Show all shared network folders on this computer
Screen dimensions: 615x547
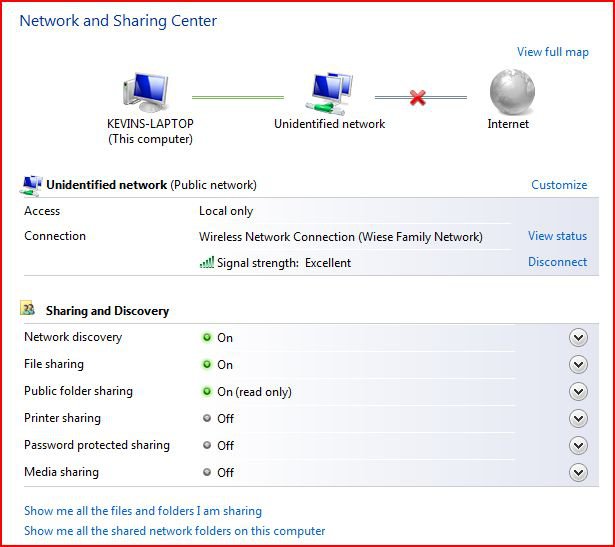(174, 531)
